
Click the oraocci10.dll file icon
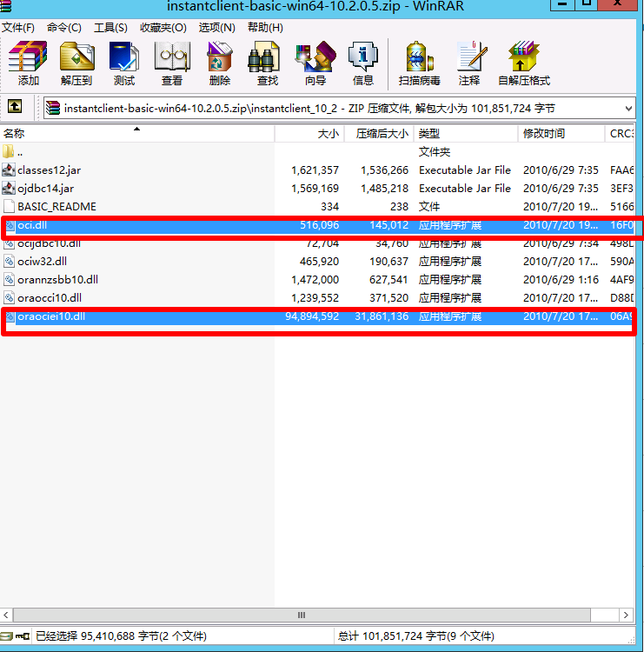(10, 297)
